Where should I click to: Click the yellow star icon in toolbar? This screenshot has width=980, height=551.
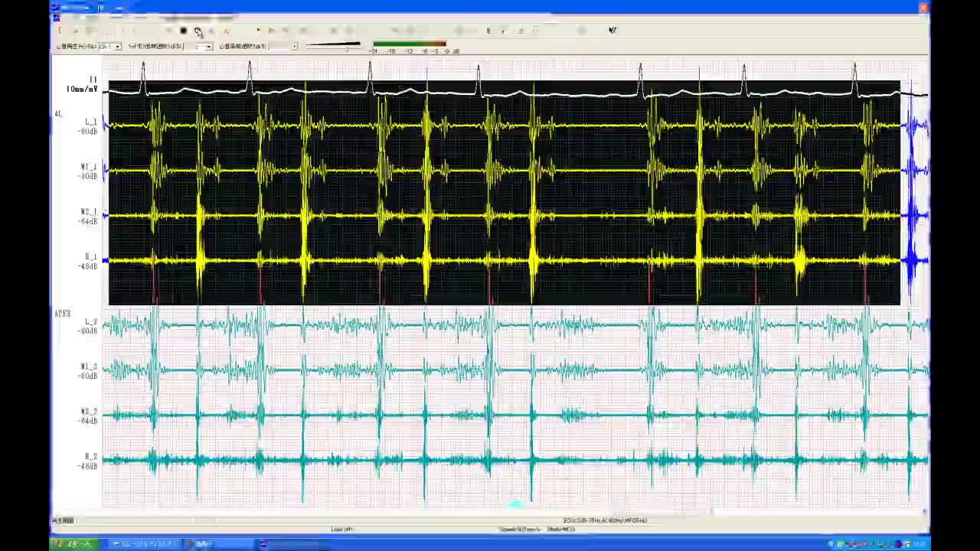226,31
